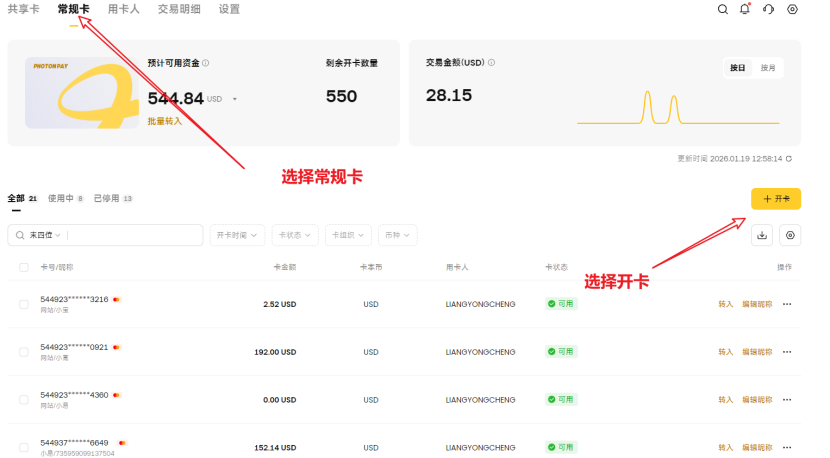The image size is (830, 458).
Task: Click the 2.52 USD balance cell
Action: click(279, 304)
